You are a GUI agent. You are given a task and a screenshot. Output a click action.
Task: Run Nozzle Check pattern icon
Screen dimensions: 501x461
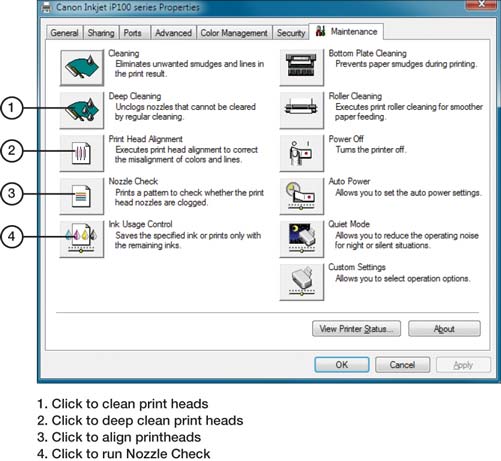[82, 196]
